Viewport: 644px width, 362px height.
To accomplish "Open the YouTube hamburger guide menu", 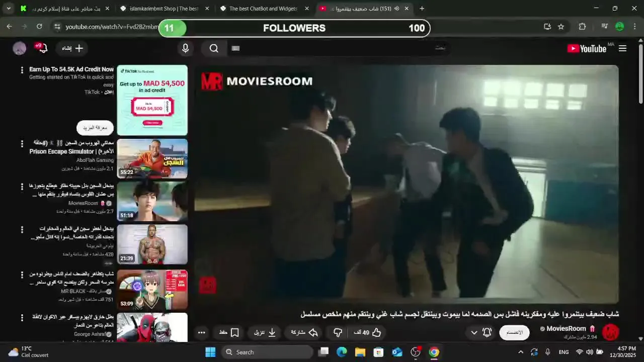I will (x=622, y=48).
